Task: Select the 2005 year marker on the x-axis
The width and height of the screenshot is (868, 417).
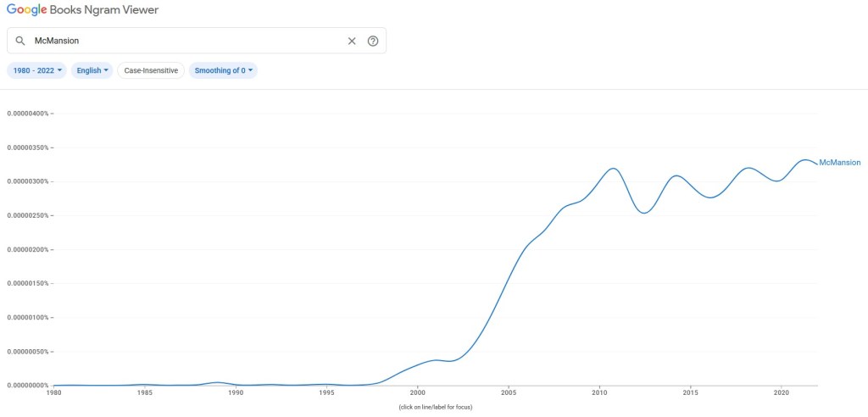Action: (509, 393)
